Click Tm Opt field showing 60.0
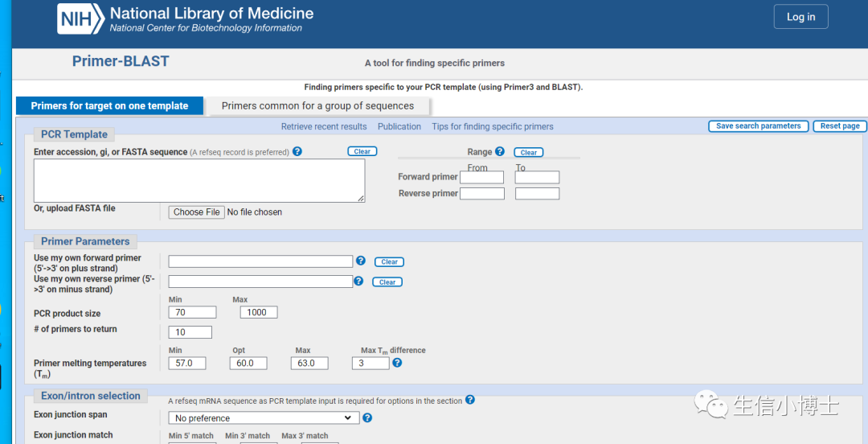This screenshot has height=444, width=868. (x=248, y=363)
